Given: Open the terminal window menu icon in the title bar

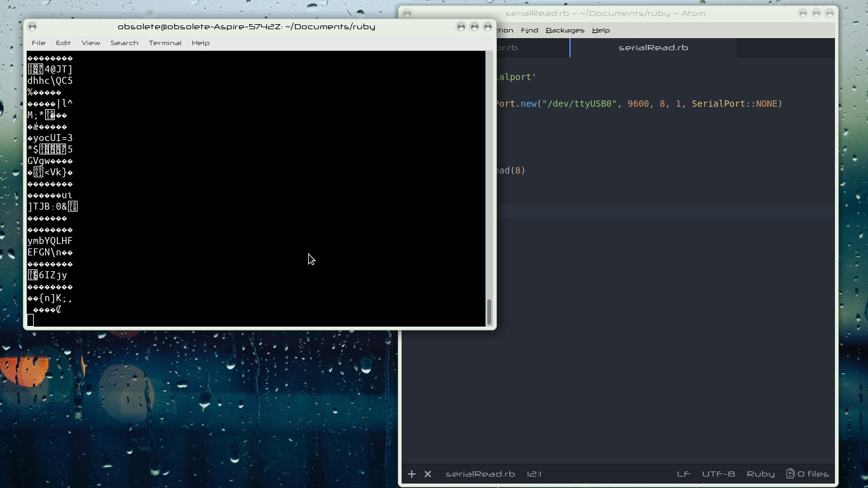Looking at the screenshot, I should 32,27.
